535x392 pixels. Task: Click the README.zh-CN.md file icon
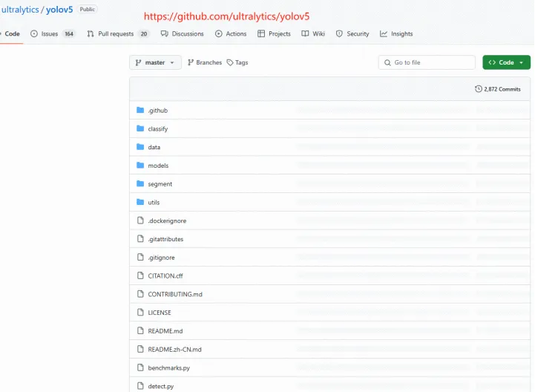140,350
